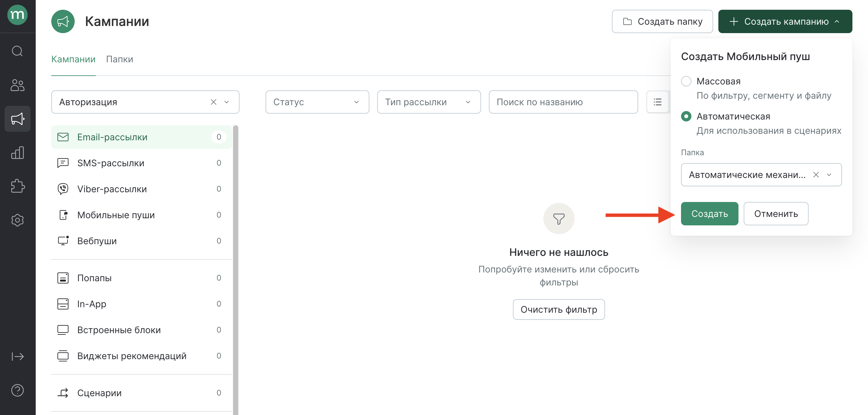Click the Виджеты рекомендаций icon
The height and width of the screenshot is (415, 868).
pos(63,356)
